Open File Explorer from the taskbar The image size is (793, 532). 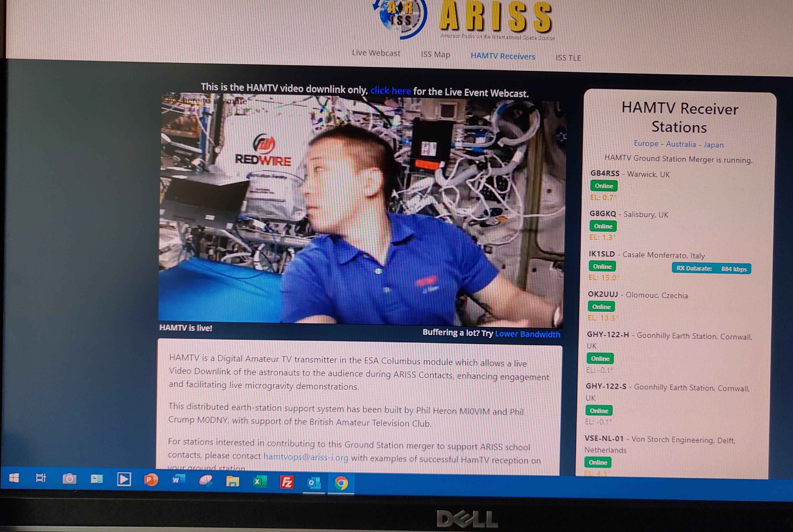click(x=232, y=481)
